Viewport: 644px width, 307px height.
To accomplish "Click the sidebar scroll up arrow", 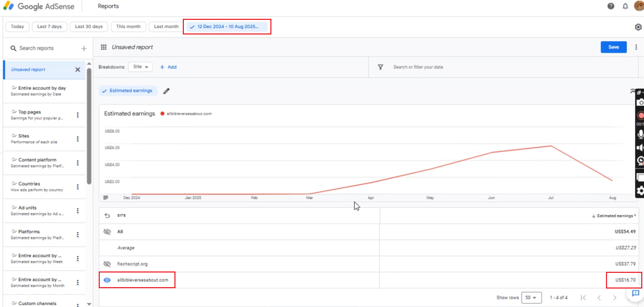I will (x=89, y=64).
